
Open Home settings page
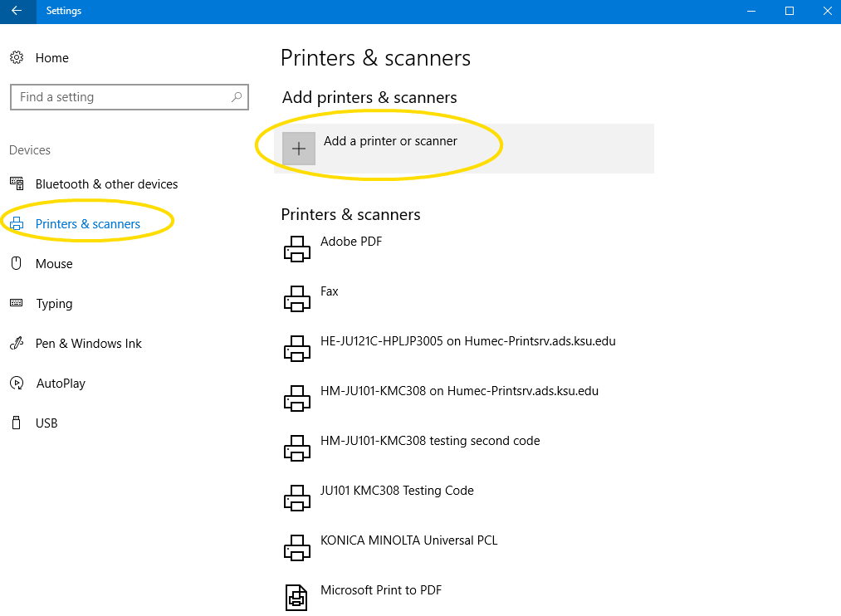(x=52, y=58)
